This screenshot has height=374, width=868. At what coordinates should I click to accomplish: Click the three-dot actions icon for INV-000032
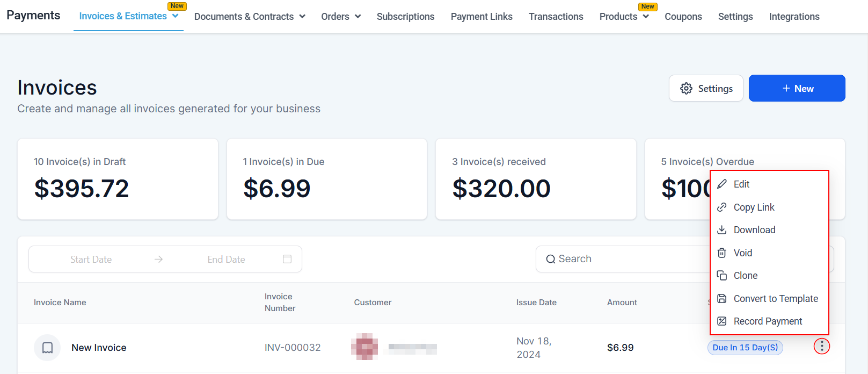[x=821, y=347]
